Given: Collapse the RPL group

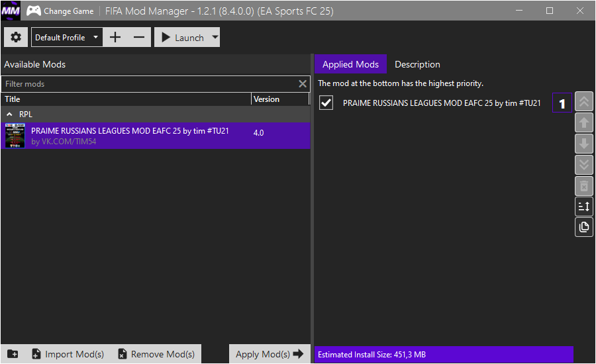Looking at the screenshot, I should [9, 114].
